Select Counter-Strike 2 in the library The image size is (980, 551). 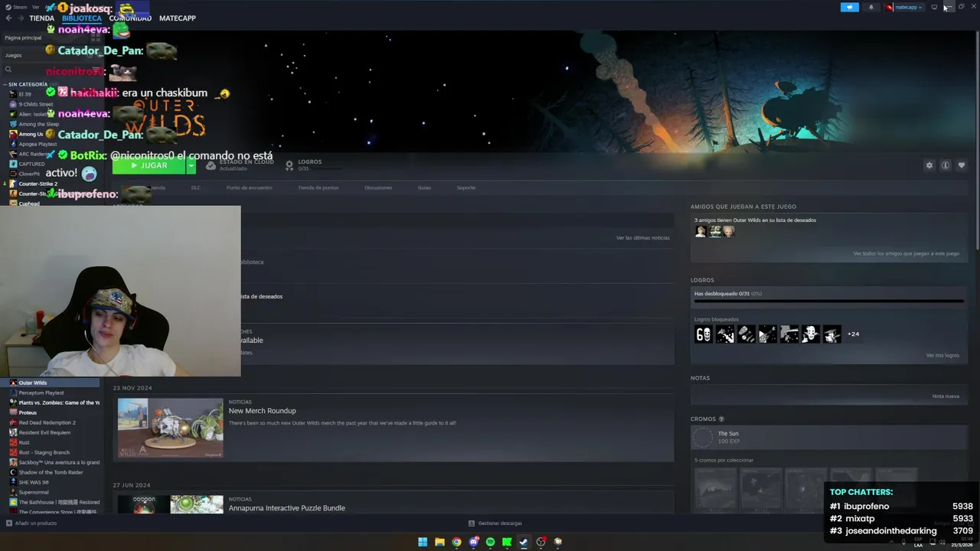37,184
